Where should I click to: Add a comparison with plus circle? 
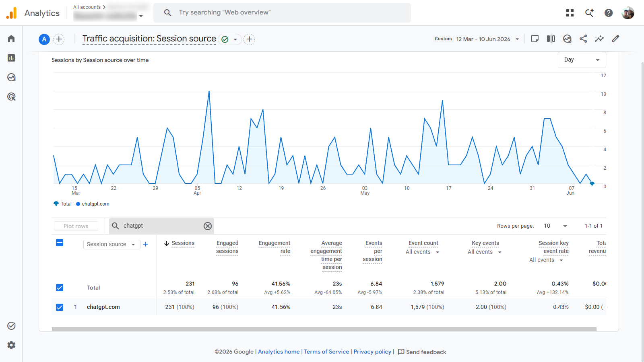[x=59, y=39]
